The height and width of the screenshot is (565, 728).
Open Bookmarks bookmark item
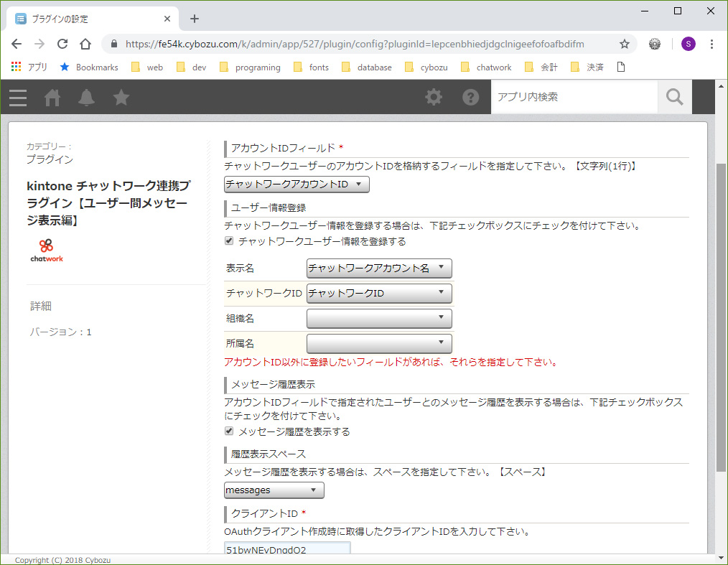pos(89,67)
